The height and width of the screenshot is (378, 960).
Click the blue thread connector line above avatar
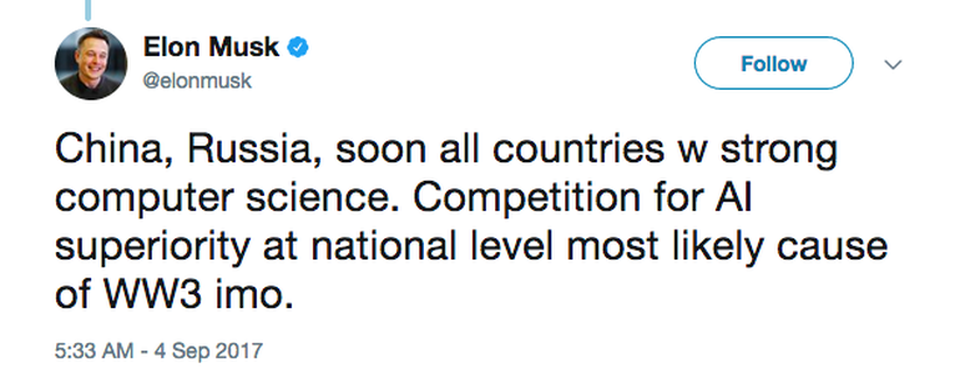click(x=88, y=9)
